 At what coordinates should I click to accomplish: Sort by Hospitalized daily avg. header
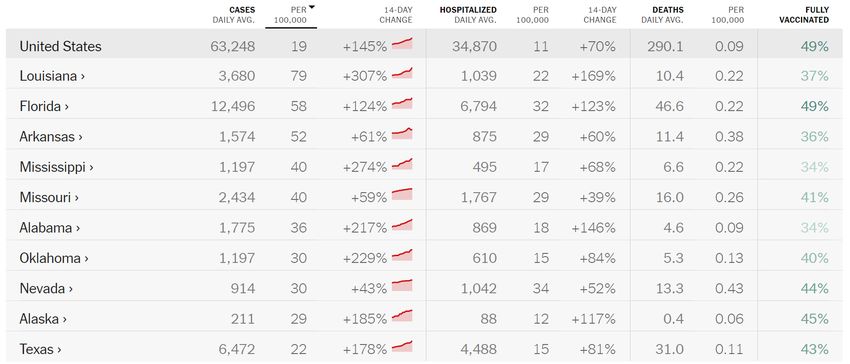tap(468, 15)
